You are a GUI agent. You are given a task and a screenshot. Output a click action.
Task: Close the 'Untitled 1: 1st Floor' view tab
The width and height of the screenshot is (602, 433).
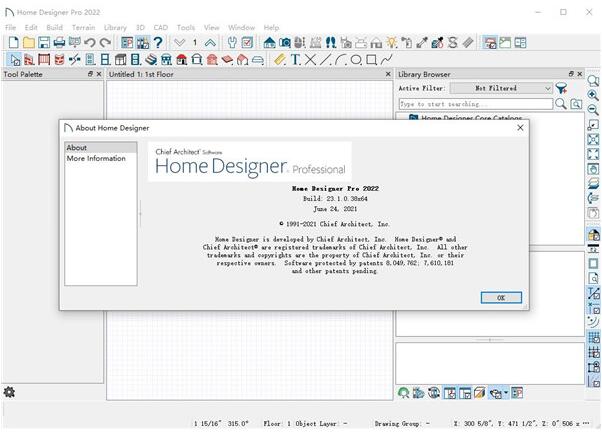(388, 74)
